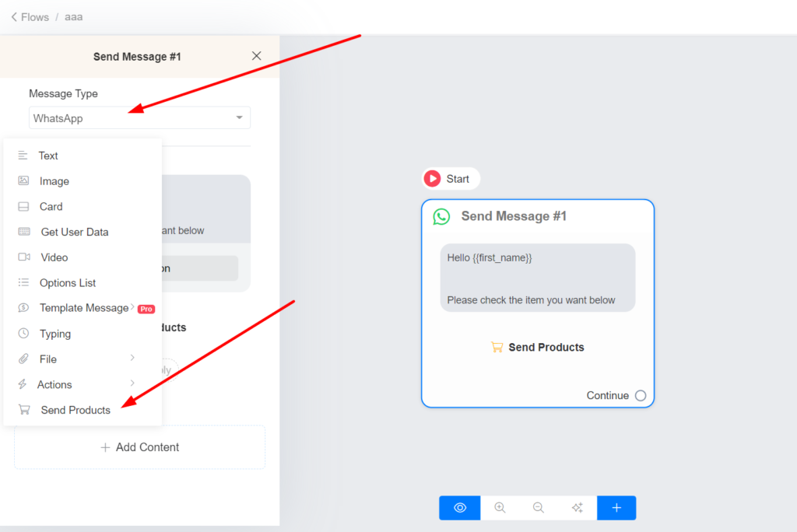The width and height of the screenshot is (797, 532).
Task: Click the plus icon beside Add Content
Action: point(105,447)
